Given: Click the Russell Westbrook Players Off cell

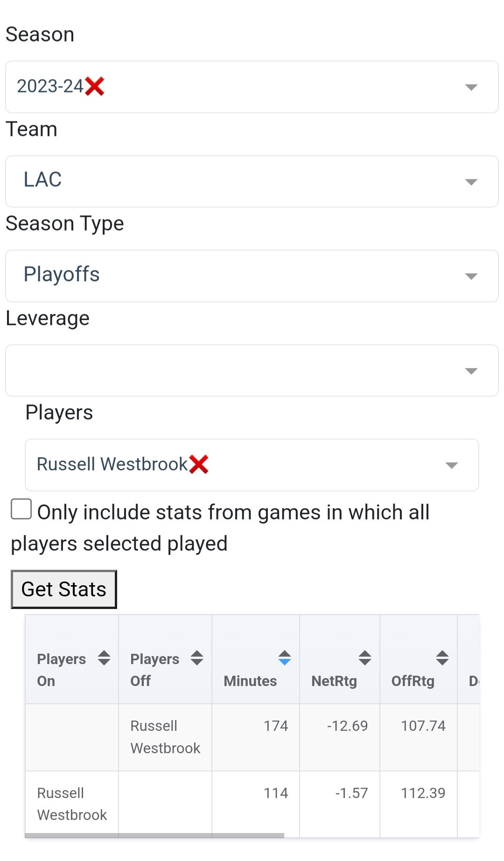Looking at the screenshot, I should [165, 737].
